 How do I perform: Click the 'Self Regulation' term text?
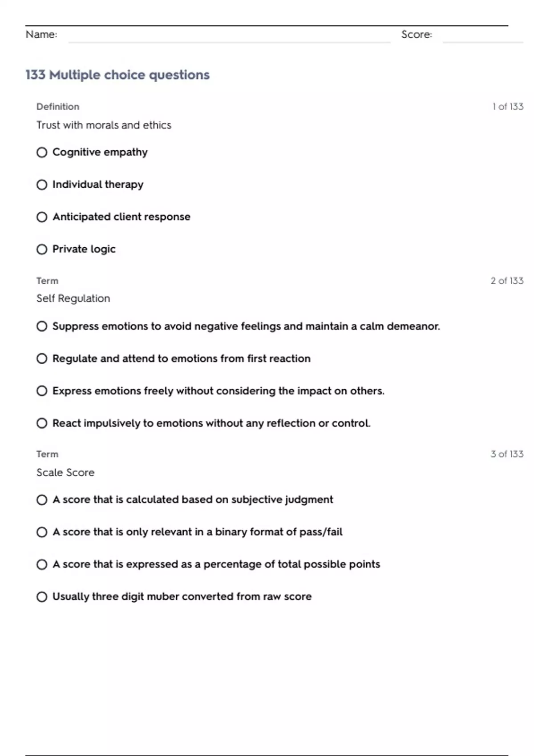coord(73,298)
